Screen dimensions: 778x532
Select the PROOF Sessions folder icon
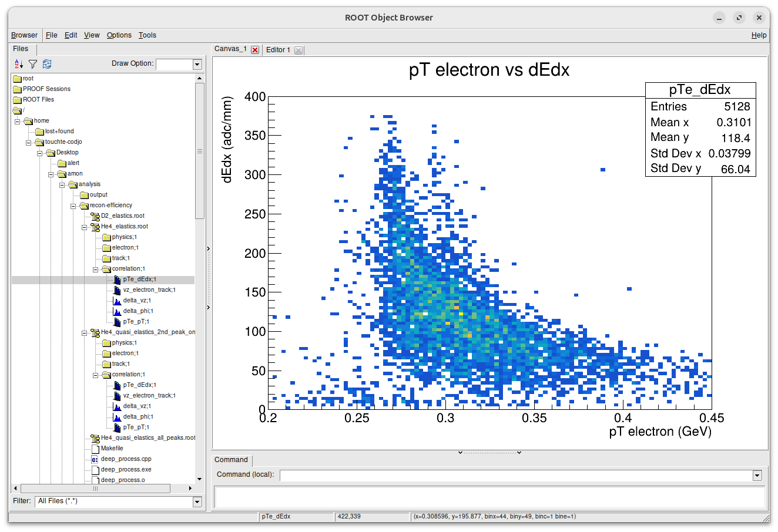(x=17, y=89)
